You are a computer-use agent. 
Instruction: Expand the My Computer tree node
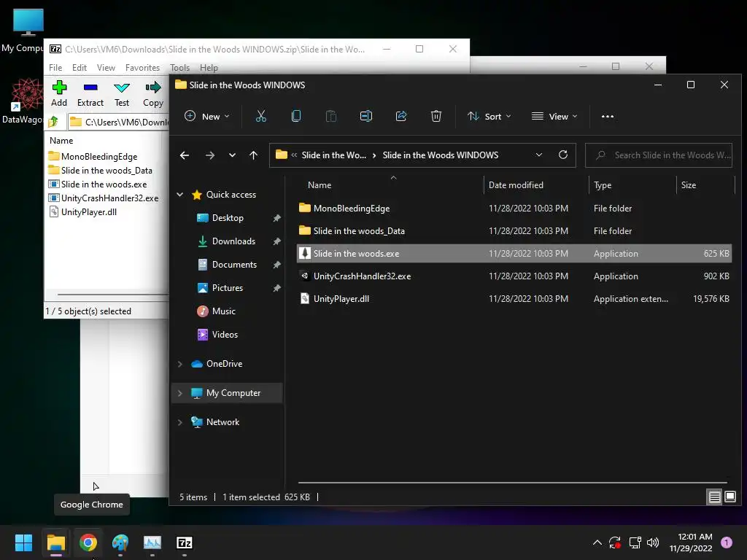pos(180,393)
